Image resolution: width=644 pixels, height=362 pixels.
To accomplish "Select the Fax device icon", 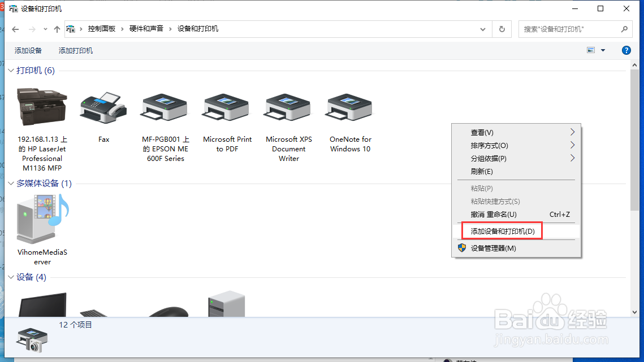I will [x=103, y=107].
